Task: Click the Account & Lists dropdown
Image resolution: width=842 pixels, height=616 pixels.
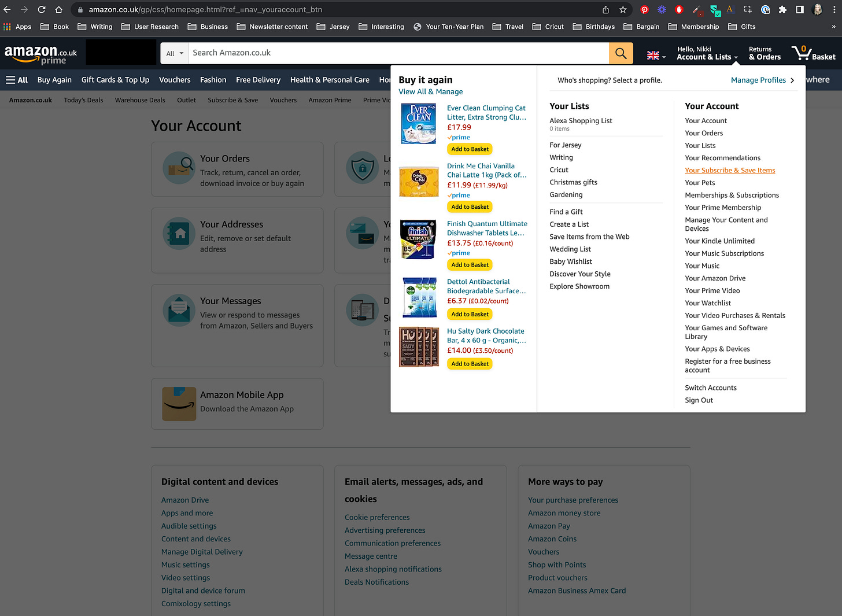Action: [707, 53]
